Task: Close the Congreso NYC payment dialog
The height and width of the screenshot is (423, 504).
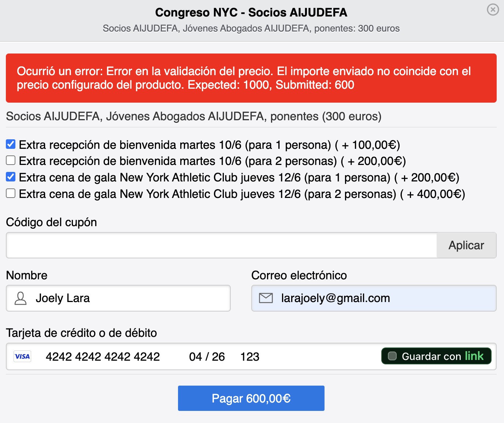Action: (493, 10)
